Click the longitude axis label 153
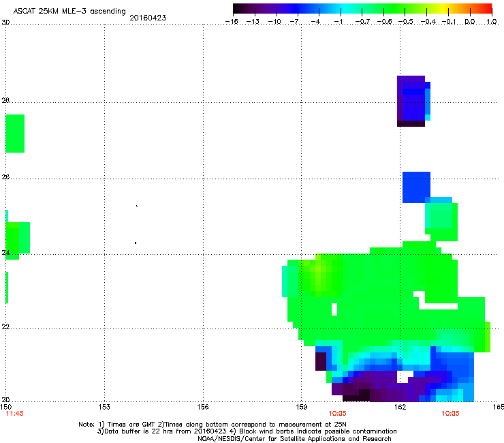 104,407
